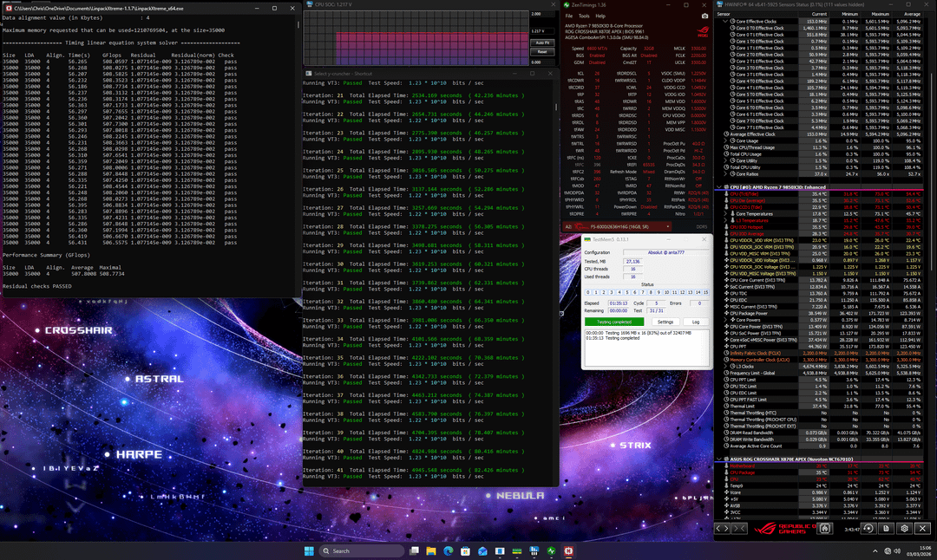The height and width of the screenshot is (560, 937).
Task: Open Microsoft Edge from the taskbar
Action: coord(448,551)
